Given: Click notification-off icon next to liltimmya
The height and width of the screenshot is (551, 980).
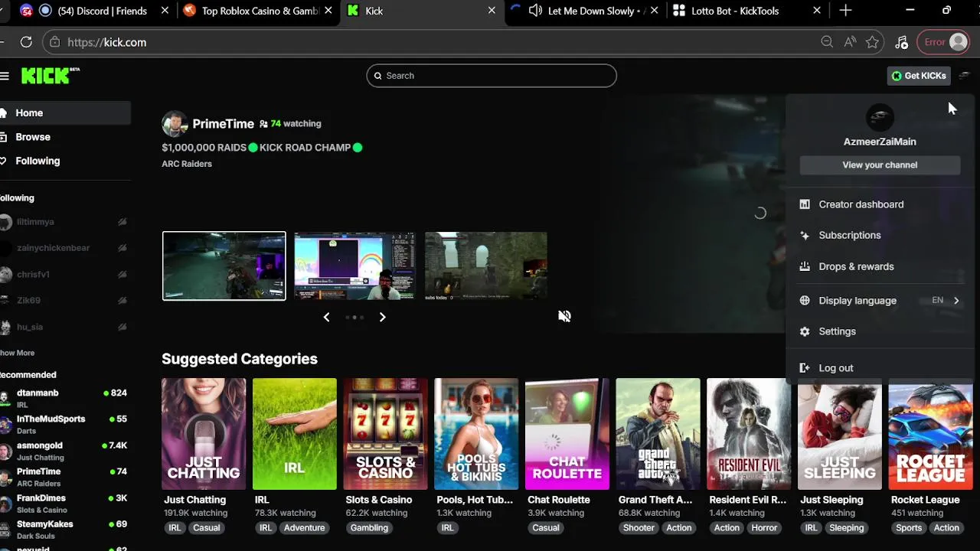Looking at the screenshot, I should click(x=122, y=222).
